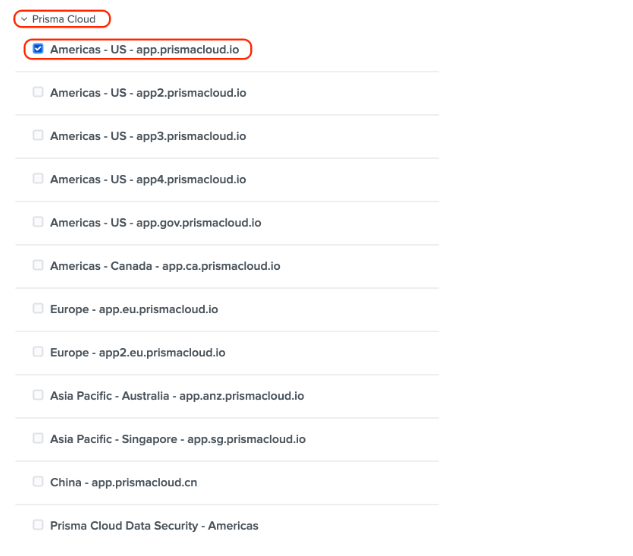
Task: Select the app.gov.prismacloud.io checkbox
Action: point(38,222)
